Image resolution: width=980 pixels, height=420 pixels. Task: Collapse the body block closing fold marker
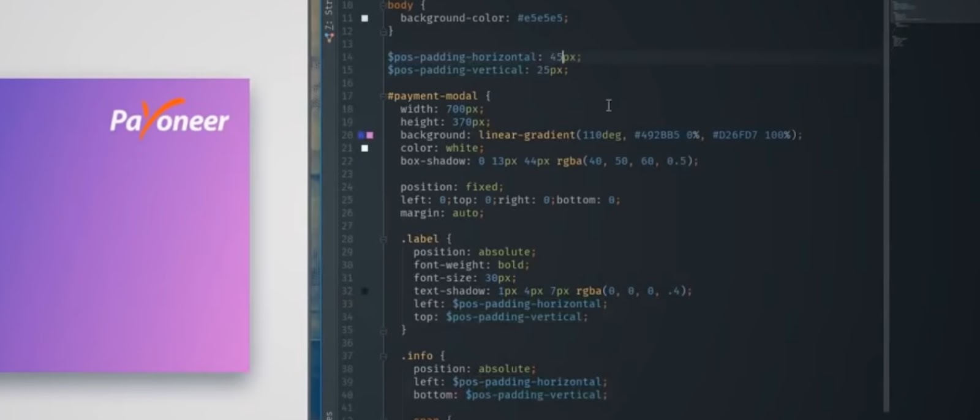[383, 31]
